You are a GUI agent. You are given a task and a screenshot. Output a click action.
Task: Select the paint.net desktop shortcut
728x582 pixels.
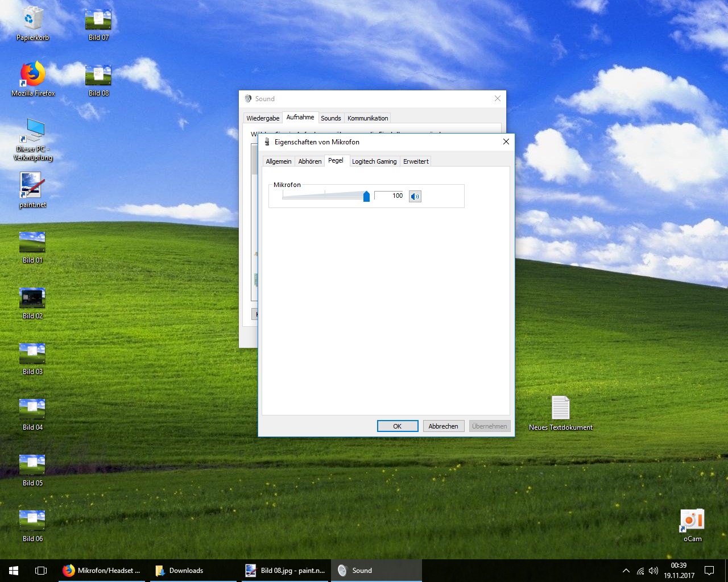point(33,190)
